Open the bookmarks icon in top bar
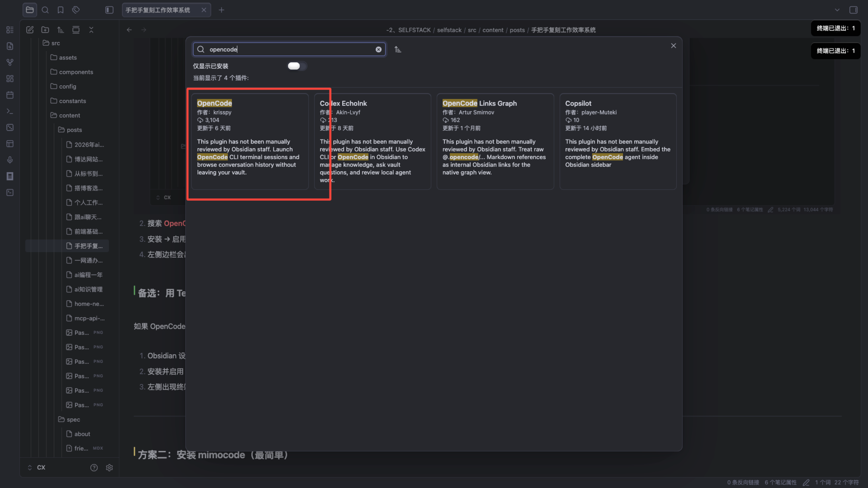 [60, 10]
